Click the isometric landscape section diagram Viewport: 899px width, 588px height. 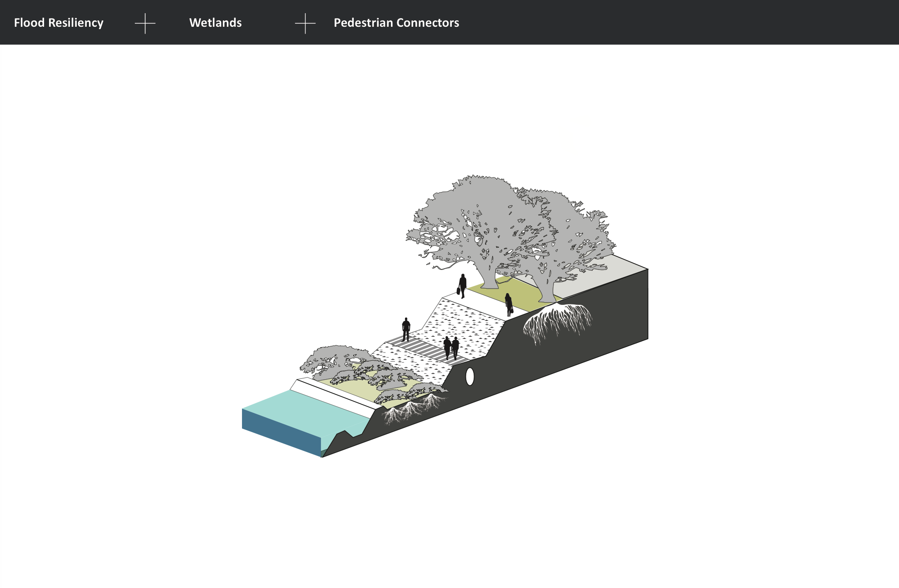tap(445, 316)
